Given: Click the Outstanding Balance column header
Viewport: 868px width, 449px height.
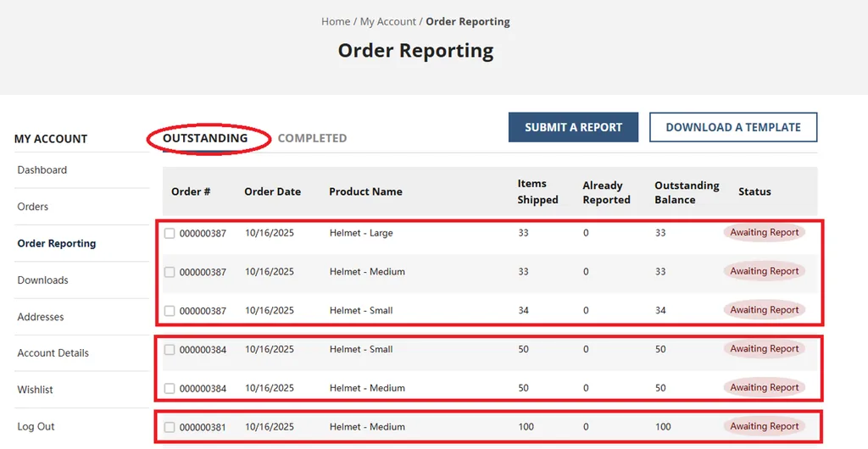Looking at the screenshot, I should coord(687,192).
